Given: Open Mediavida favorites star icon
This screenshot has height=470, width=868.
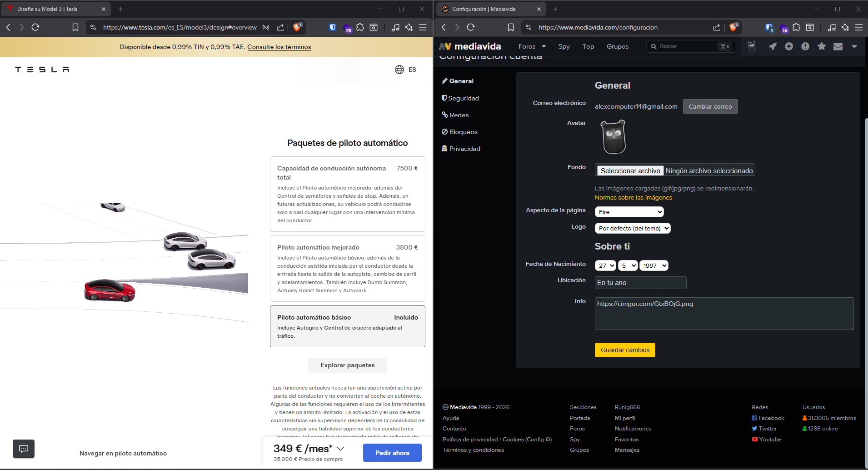Looking at the screenshot, I should [x=822, y=46].
